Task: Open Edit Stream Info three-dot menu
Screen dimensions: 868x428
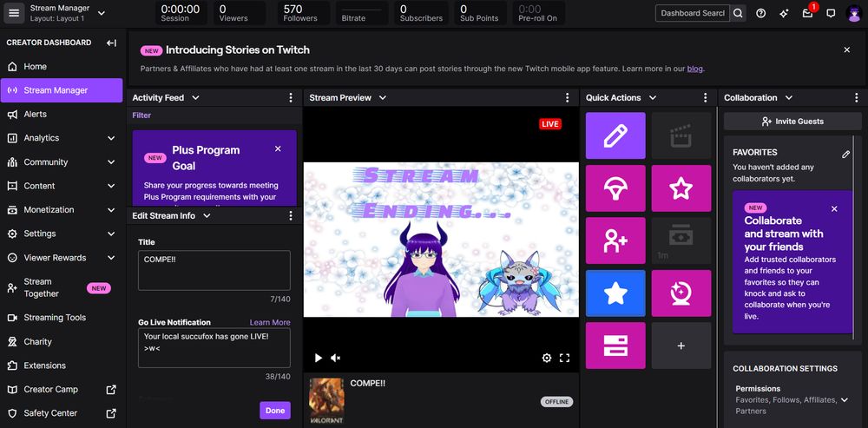Action: click(x=291, y=216)
